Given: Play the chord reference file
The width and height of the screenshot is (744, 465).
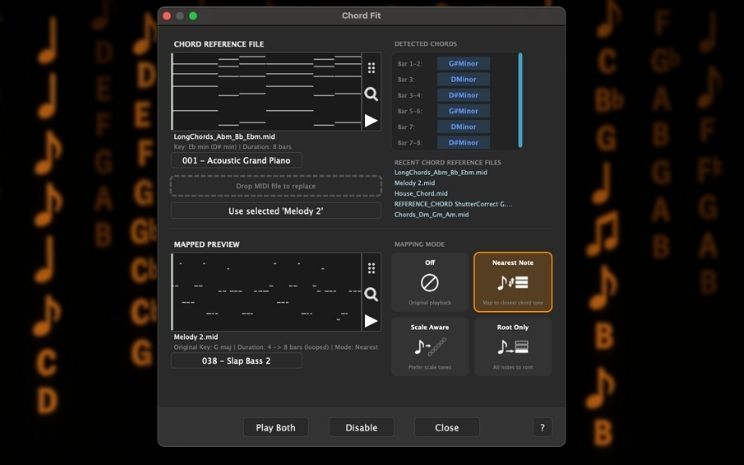Looking at the screenshot, I should coord(371,120).
